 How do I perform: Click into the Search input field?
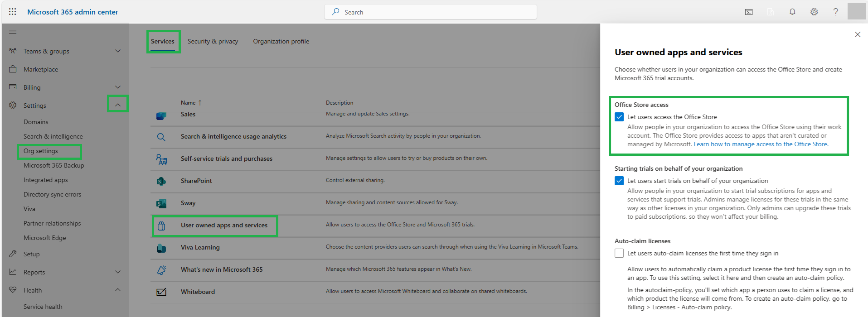(x=431, y=12)
